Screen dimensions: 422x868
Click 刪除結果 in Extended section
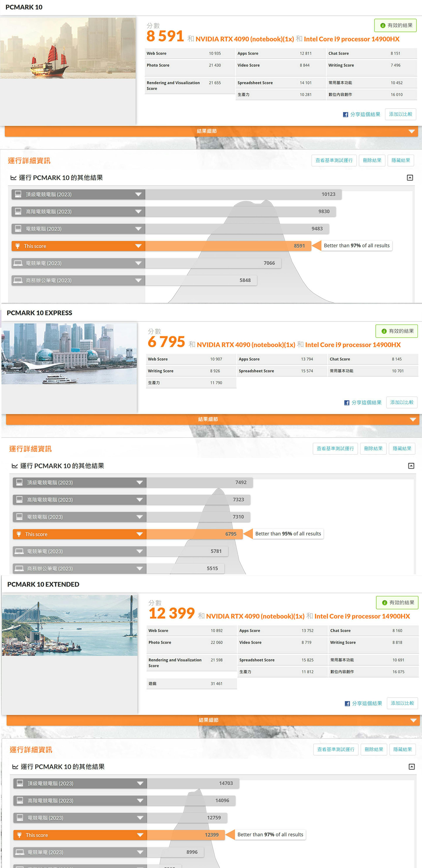[374, 749]
